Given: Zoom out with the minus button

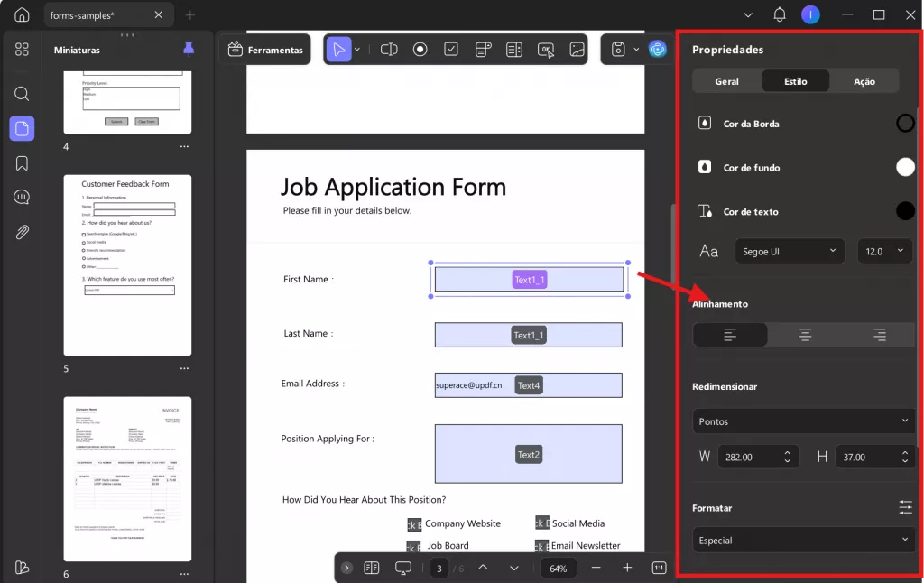Looking at the screenshot, I should [596, 567].
